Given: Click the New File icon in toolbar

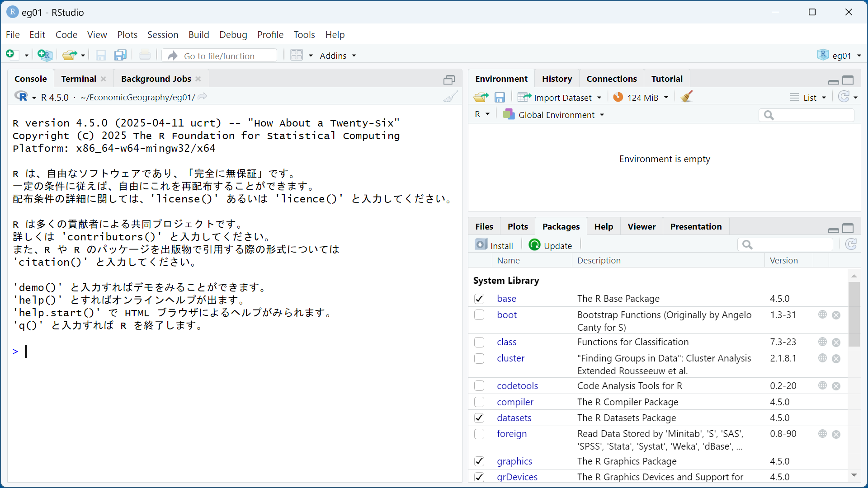Looking at the screenshot, I should (x=11, y=55).
